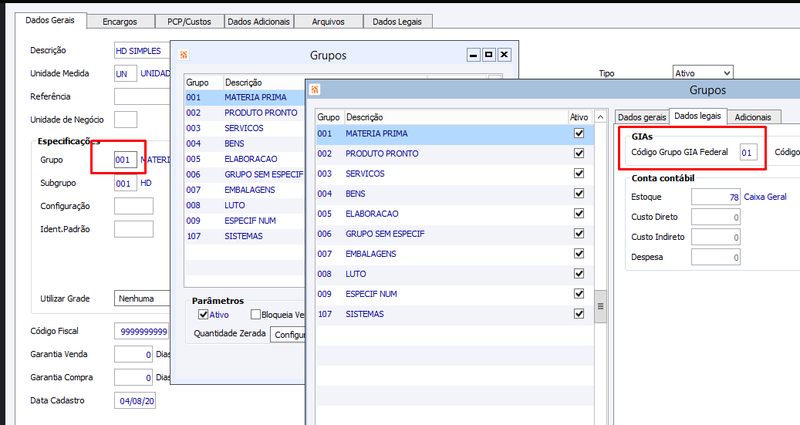Select 007 EMBALAGENS in front Grupos list
The height and width of the screenshot is (425, 800).
coord(455,254)
